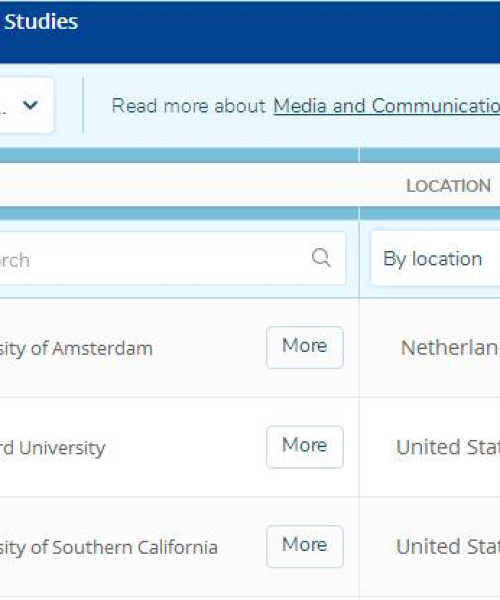The width and height of the screenshot is (500, 600).
Task: Click the Studies heading in the banner
Action: 41,21
